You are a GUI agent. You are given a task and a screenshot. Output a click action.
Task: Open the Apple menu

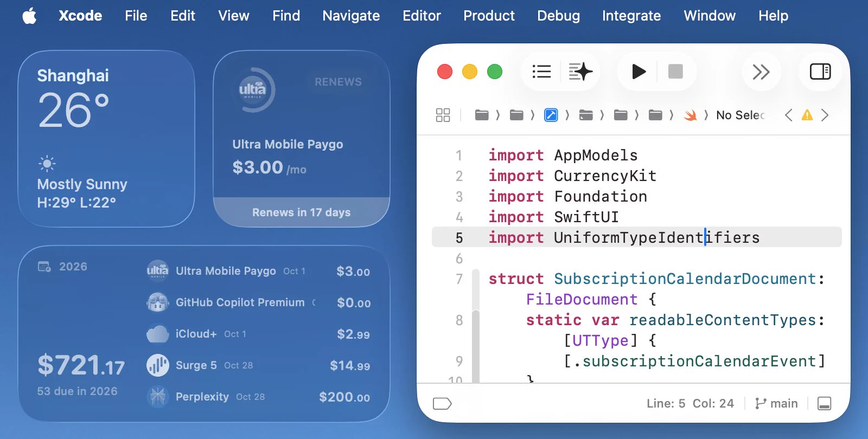[30, 16]
